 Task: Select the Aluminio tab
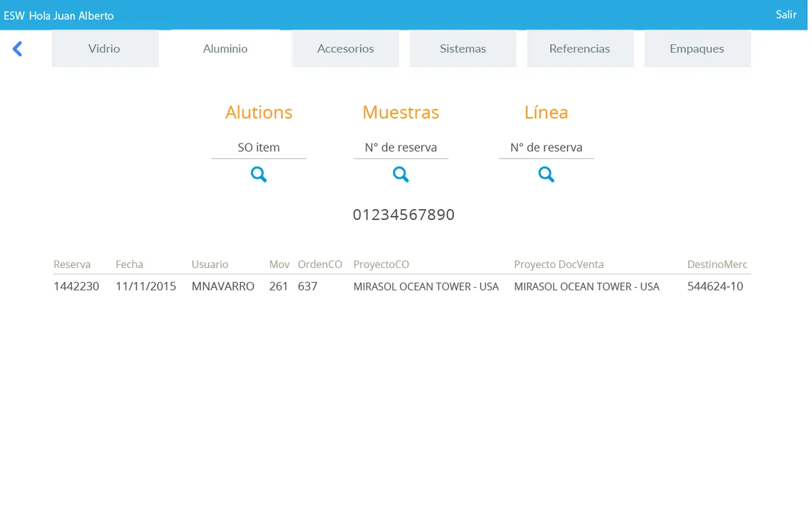(x=225, y=49)
